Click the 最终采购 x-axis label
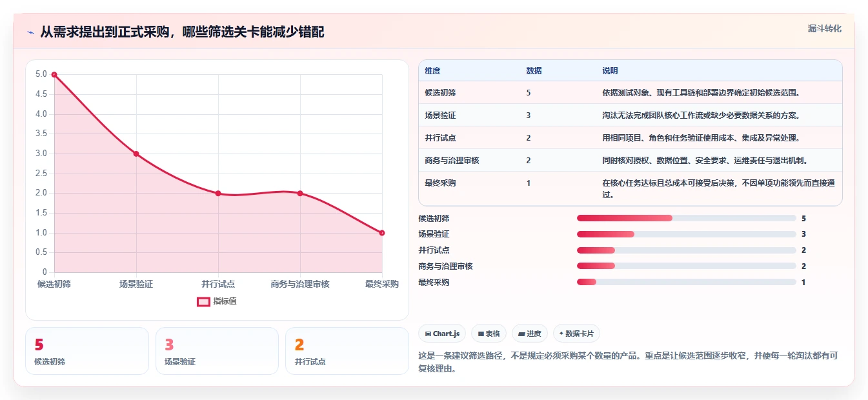Viewport: 868px width, 400px height. click(382, 284)
